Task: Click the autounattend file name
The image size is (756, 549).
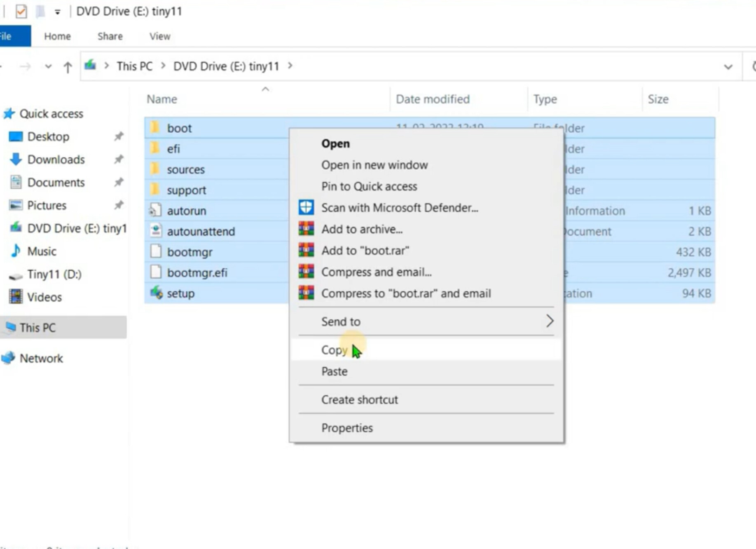Action: 201,231
